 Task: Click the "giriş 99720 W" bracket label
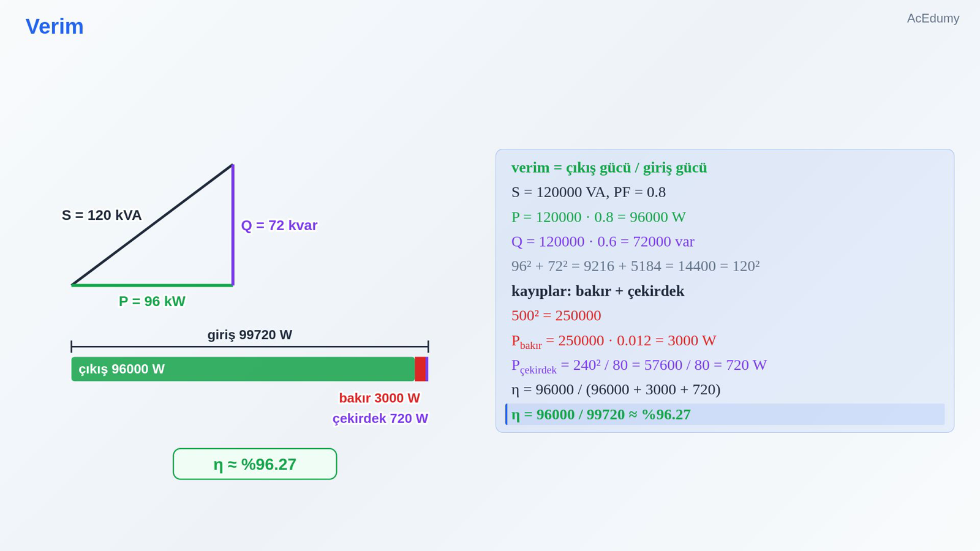[x=250, y=335]
